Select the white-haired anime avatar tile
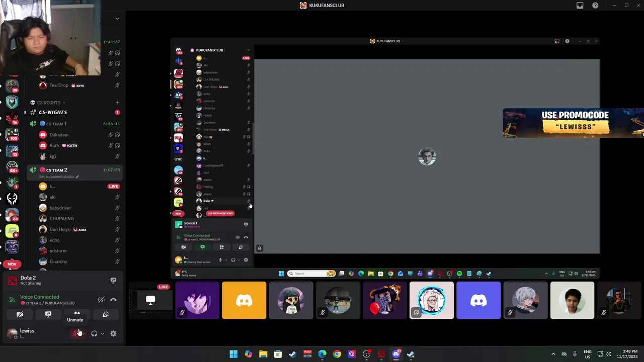 pyautogui.click(x=525, y=300)
